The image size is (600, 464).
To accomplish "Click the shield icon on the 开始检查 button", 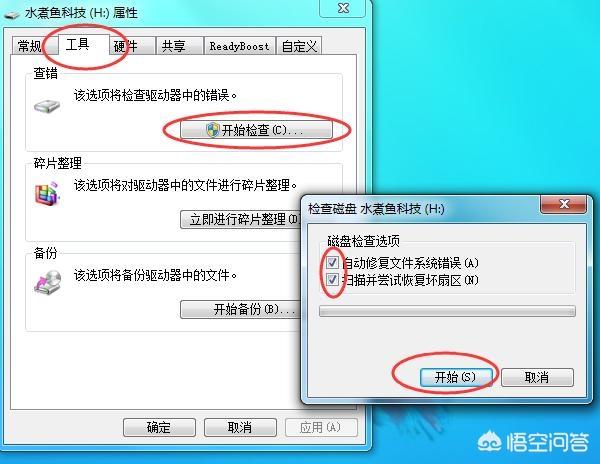I will (212, 130).
